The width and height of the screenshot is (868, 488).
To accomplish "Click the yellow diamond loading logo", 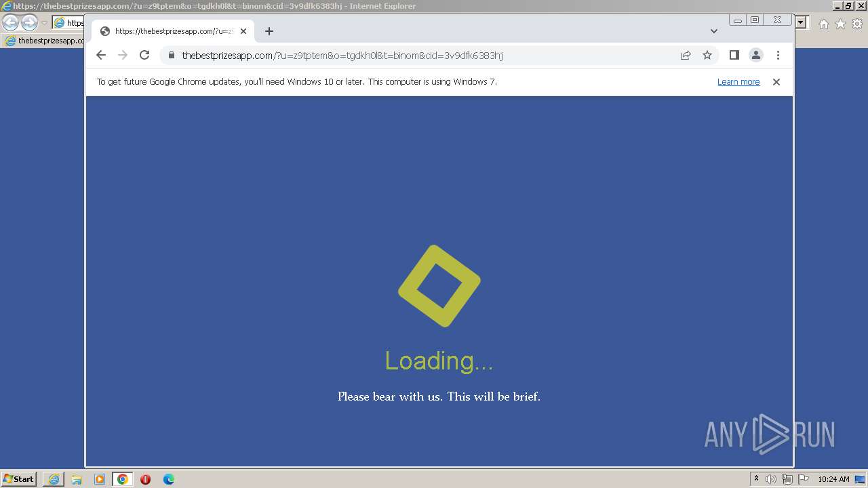I will click(439, 286).
